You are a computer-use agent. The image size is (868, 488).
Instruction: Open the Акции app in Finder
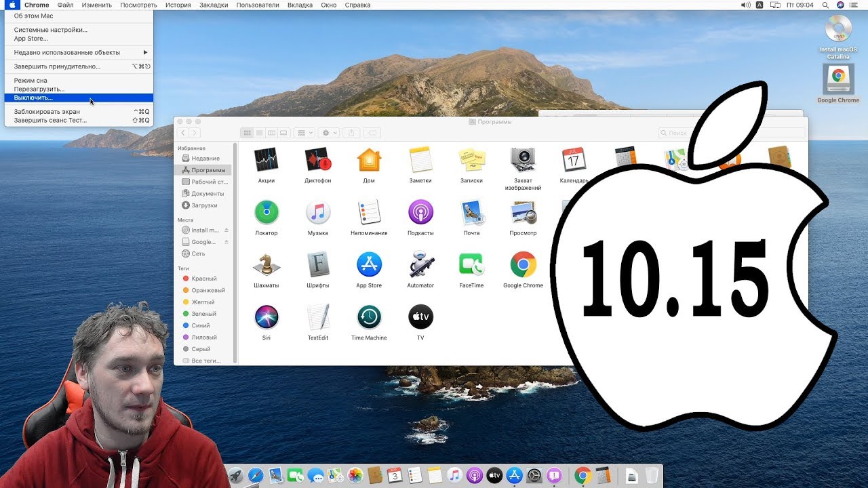(266, 160)
